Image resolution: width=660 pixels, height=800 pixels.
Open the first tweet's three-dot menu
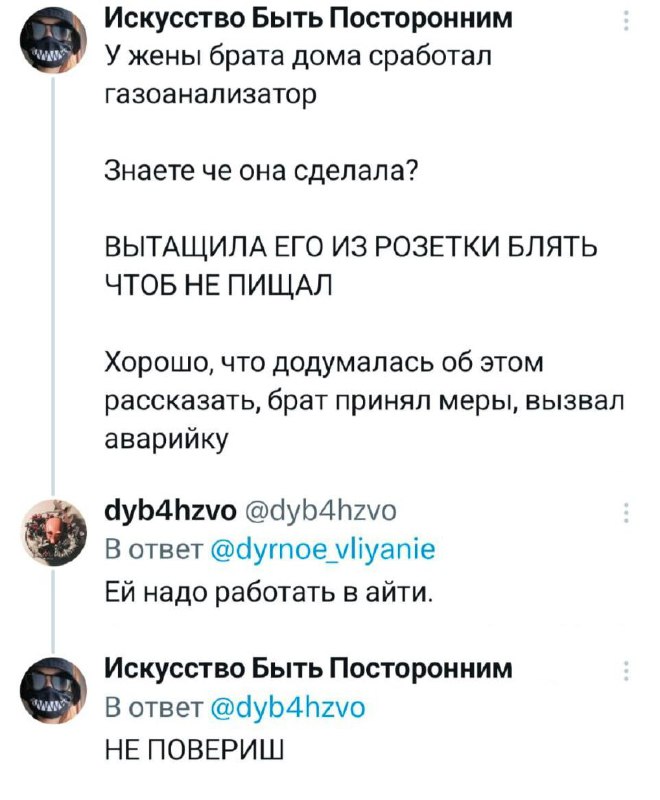(626, 21)
